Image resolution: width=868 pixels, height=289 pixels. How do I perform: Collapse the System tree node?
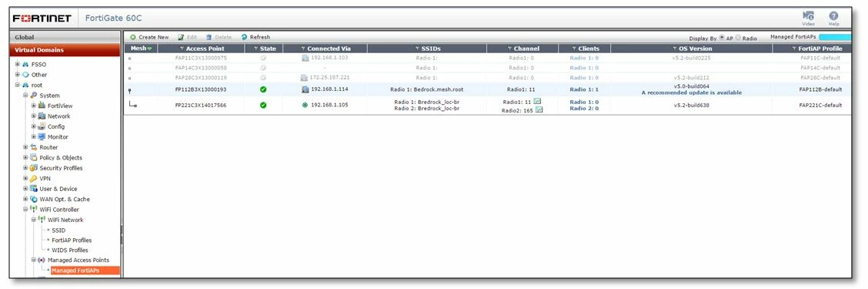[25, 96]
